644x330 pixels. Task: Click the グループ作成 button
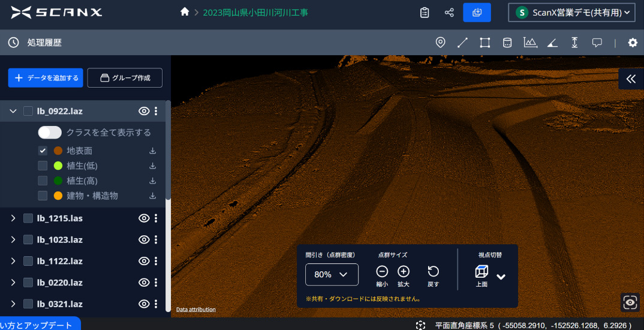point(125,77)
